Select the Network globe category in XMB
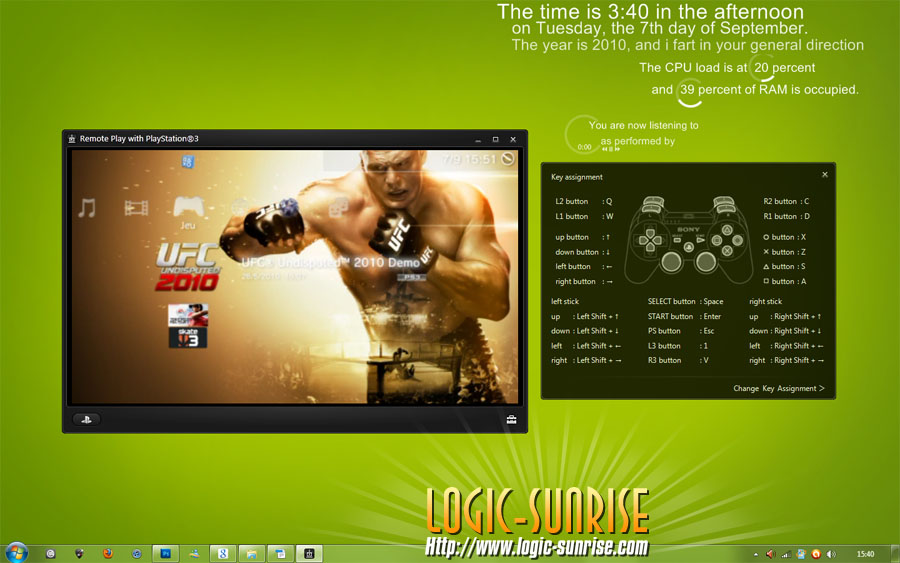The height and width of the screenshot is (563, 900). (240, 207)
